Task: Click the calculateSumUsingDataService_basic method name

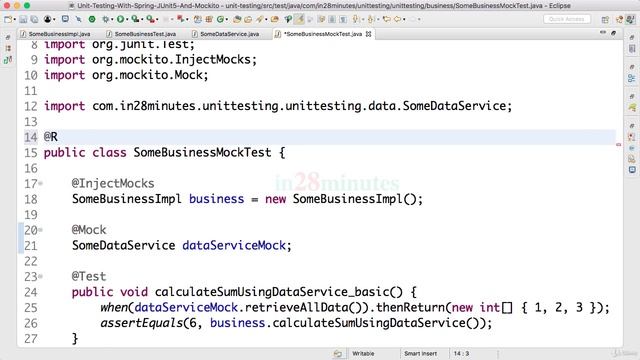Action: coord(272,292)
